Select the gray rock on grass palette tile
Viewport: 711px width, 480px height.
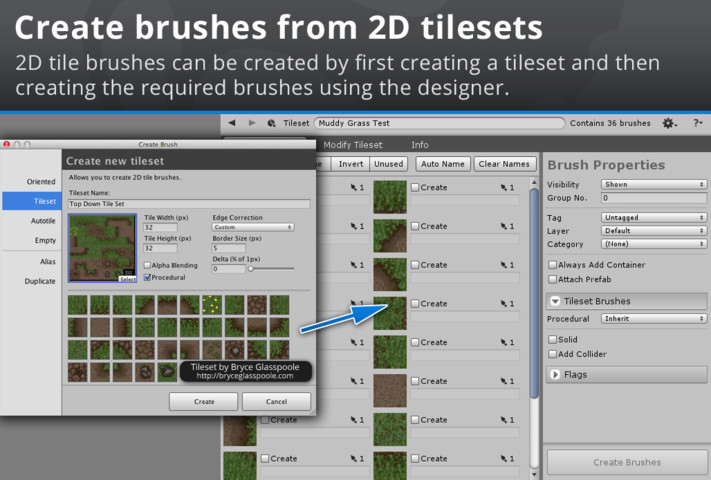coord(167,372)
